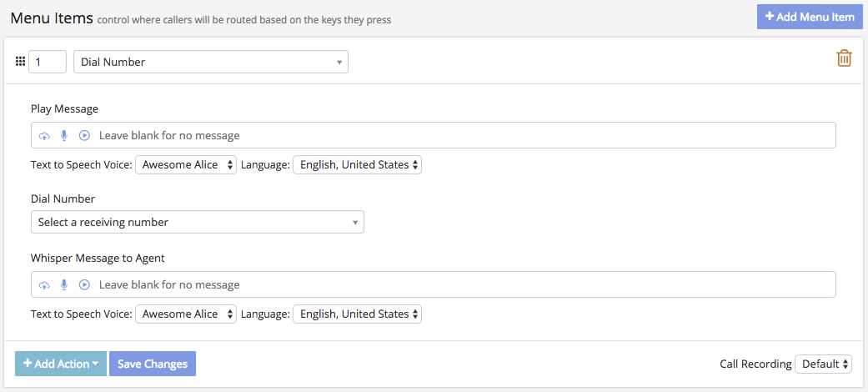868x392 pixels.
Task: Open the 'Select a receiving number' dropdown
Action: point(197,222)
